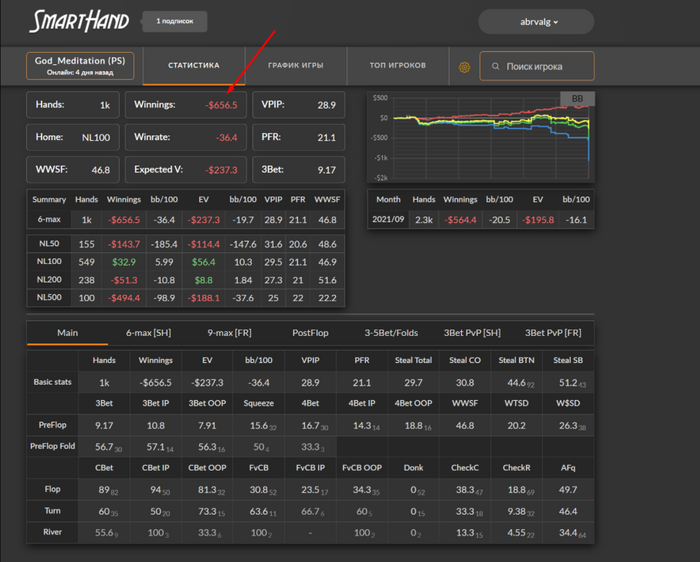Select the NL500 row label
Image resolution: width=700 pixels, height=562 pixels.
(x=49, y=298)
